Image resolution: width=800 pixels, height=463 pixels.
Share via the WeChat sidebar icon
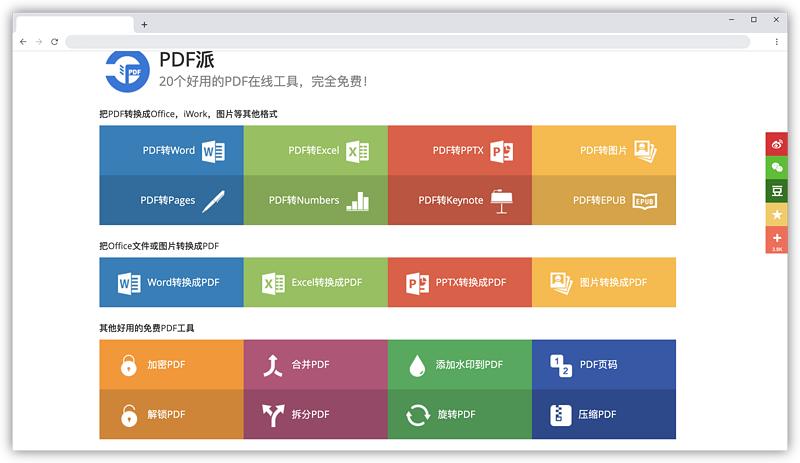tap(777, 167)
